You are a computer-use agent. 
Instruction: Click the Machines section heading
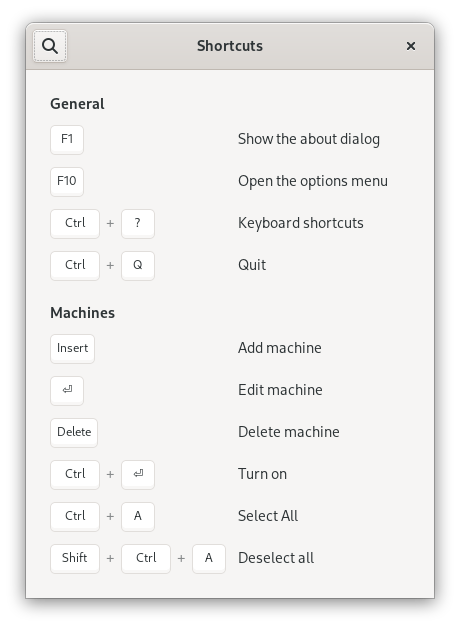(x=82, y=313)
